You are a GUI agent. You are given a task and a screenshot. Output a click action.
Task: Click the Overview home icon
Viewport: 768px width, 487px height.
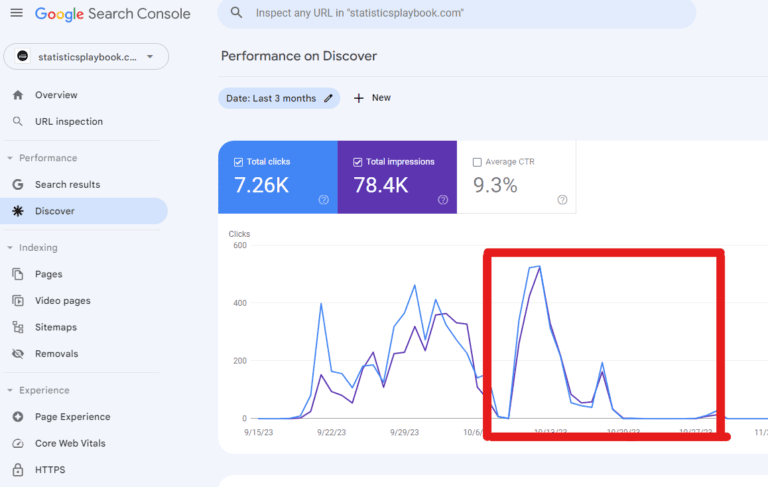[x=18, y=95]
